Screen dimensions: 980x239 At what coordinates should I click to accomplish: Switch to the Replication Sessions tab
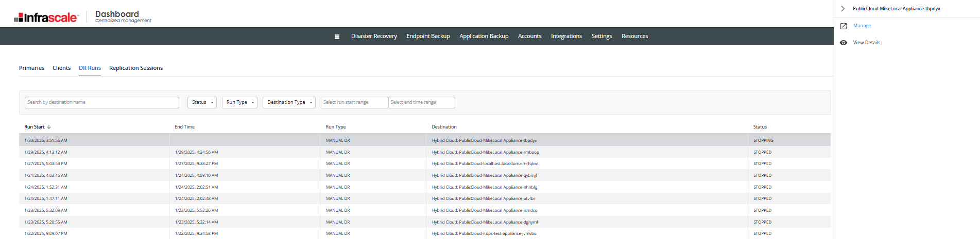coord(136,68)
